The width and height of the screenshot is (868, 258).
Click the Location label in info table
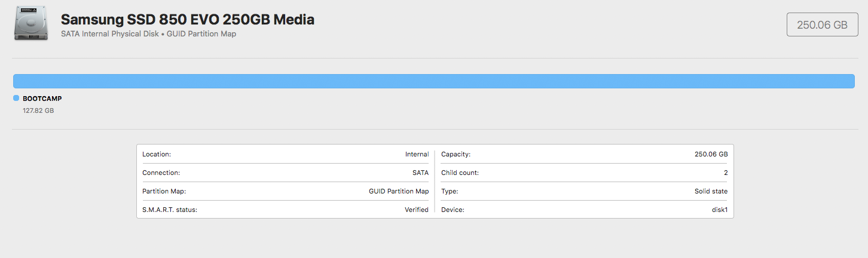157,154
